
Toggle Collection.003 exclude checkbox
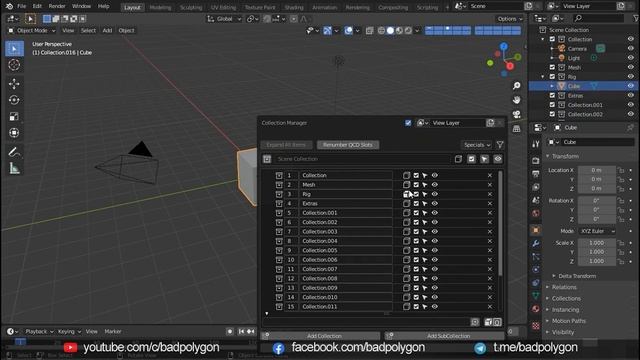pos(416,232)
